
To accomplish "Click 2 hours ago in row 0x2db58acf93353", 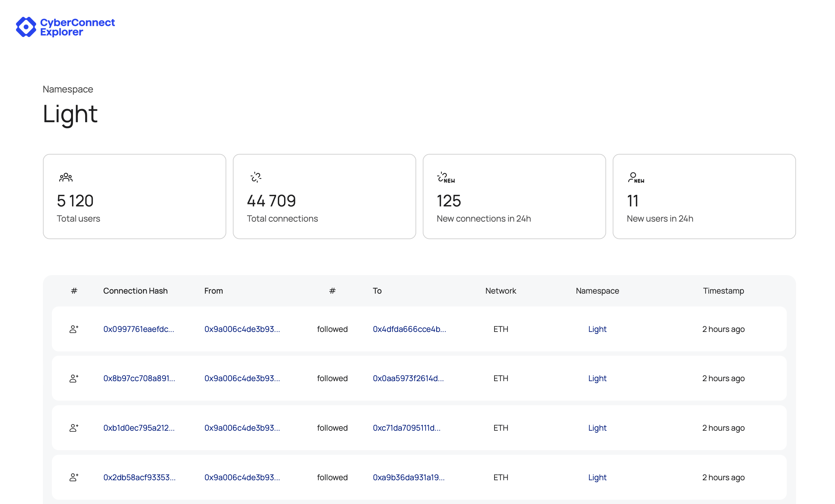I will click(x=723, y=478).
